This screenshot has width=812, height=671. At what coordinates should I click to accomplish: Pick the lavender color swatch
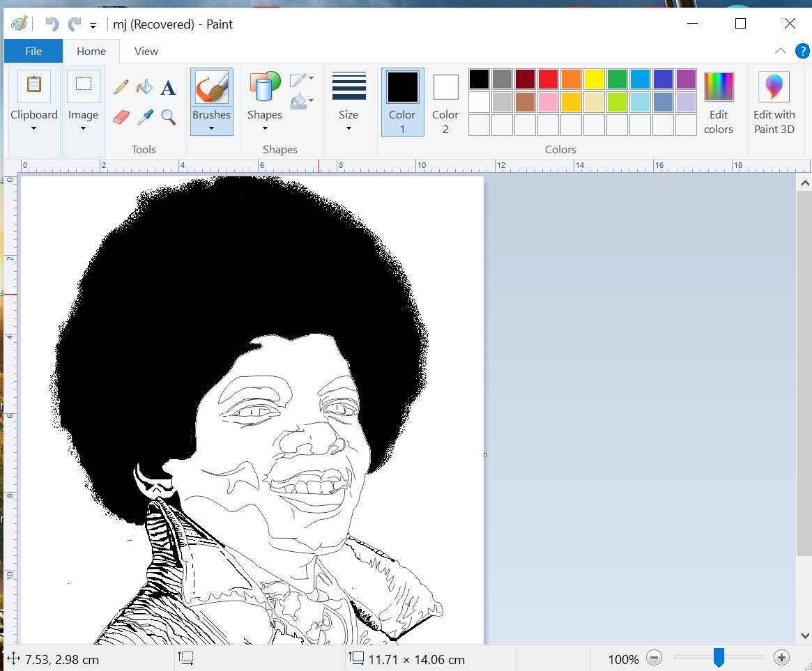point(686,102)
